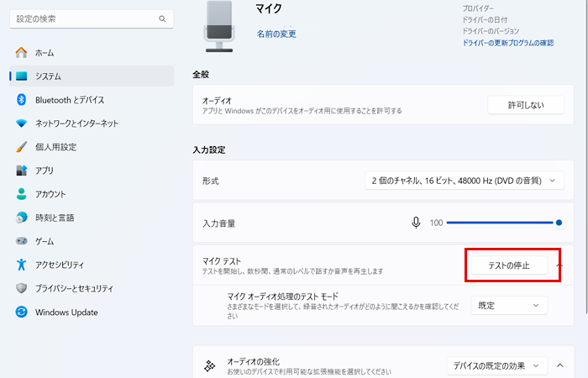Collapse the オーディオの強化 section chevron

tap(560, 365)
